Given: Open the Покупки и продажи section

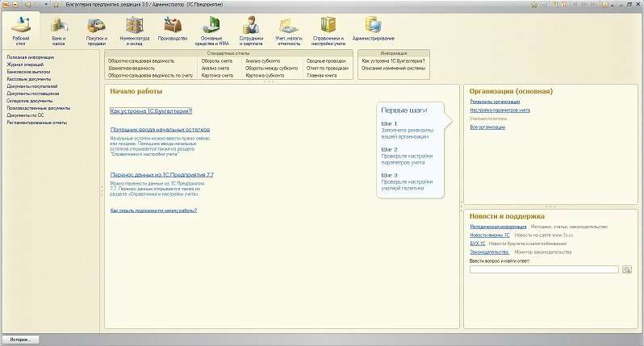Looking at the screenshot, I should pyautogui.click(x=97, y=31).
